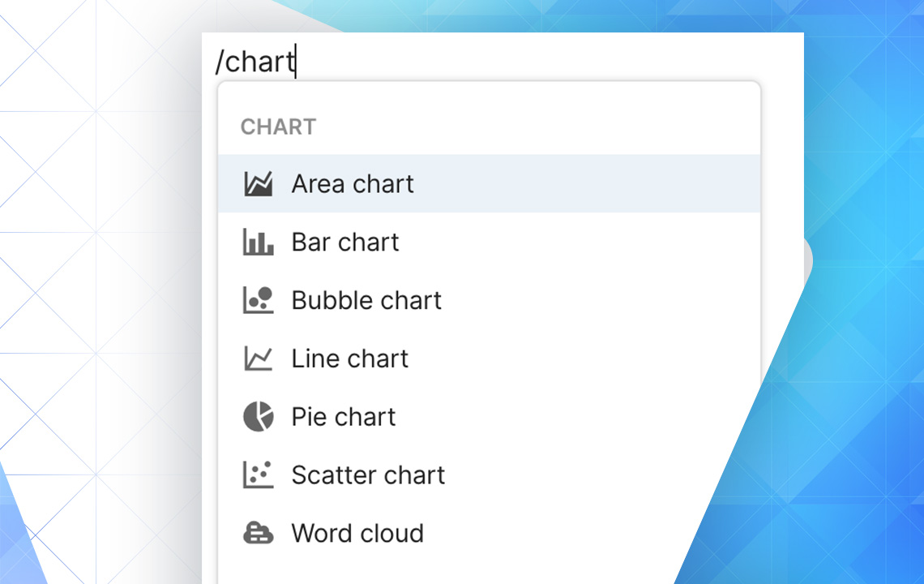This screenshot has width=924, height=584.
Task: Click the Bar chart icon
Action: coord(258,242)
